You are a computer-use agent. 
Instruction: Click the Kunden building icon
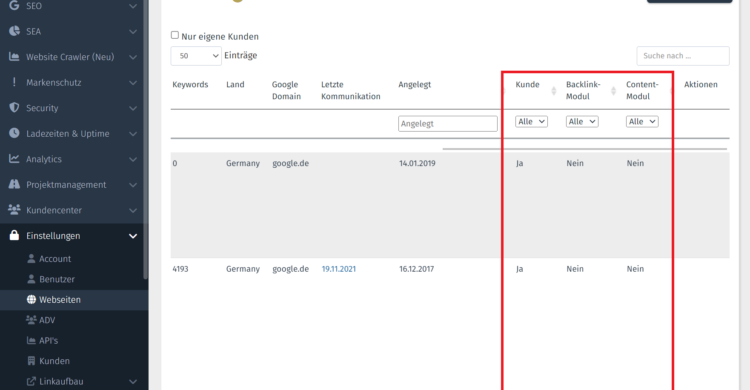coord(31,361)
